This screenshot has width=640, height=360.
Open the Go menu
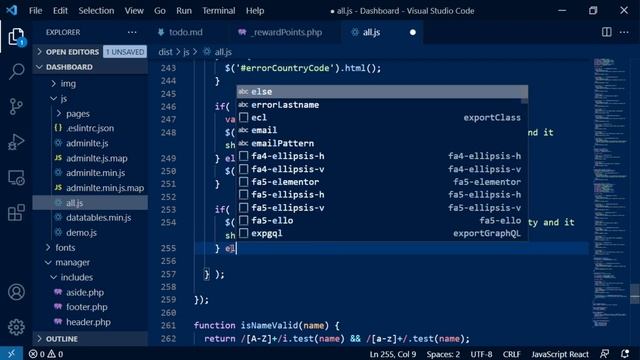[x=160, y=11]
